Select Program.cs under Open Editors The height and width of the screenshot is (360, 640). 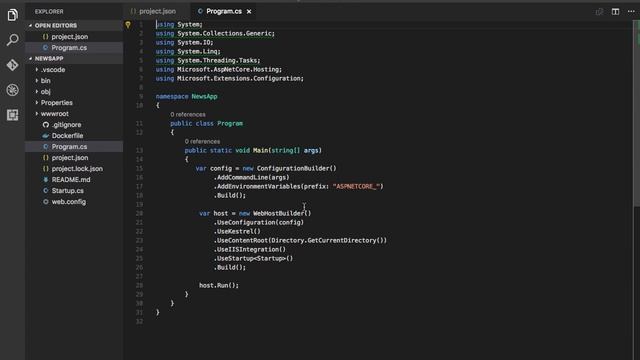(x=74, y=48)
